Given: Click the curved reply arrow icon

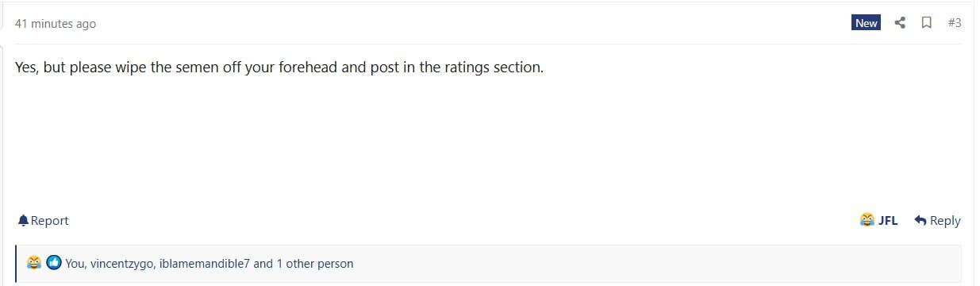Looking at the screenshot, I should tap(920, 220).
